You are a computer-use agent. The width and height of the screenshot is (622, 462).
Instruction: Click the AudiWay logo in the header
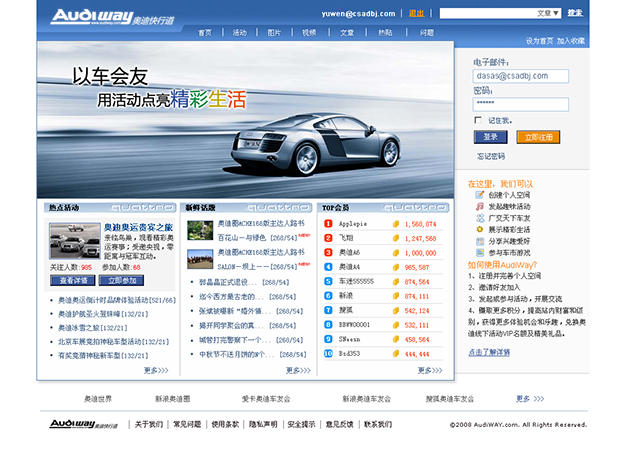pos(112,17)
